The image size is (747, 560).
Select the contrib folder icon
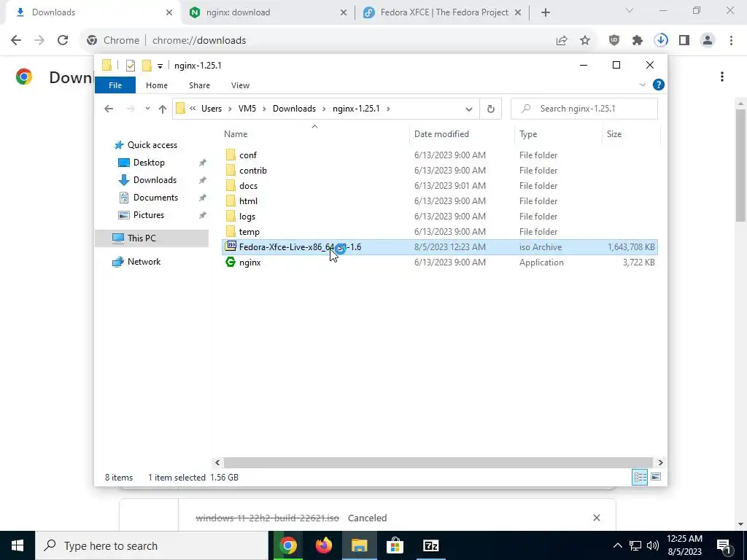(231, 170)
